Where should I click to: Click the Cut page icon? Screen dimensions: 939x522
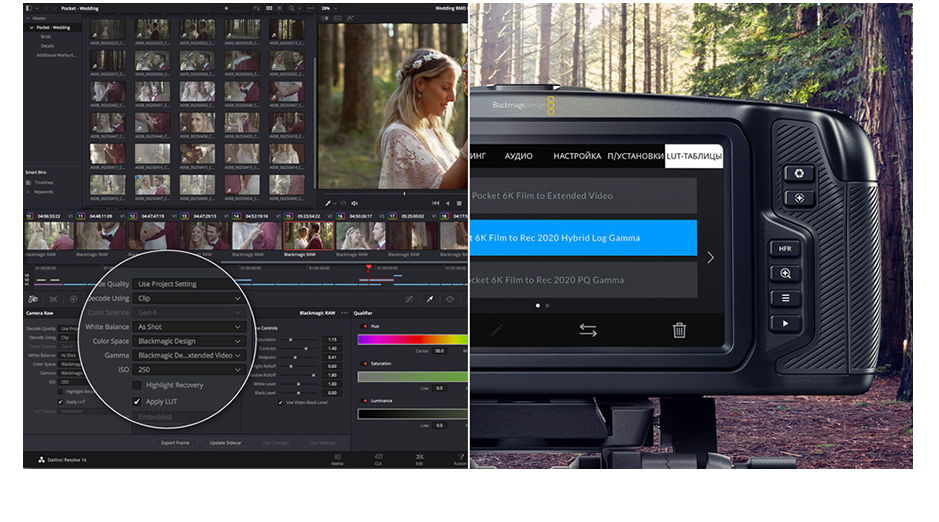378,459
